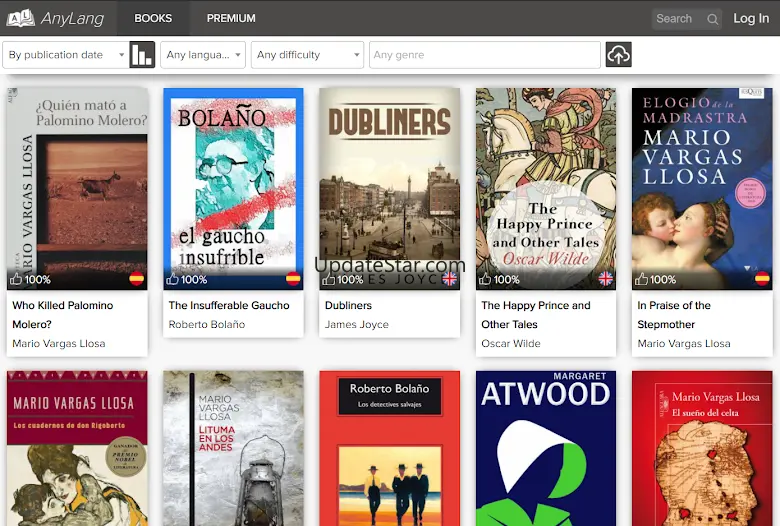Click the Log In link
780x526 pixels.
(x=751, y=18)
